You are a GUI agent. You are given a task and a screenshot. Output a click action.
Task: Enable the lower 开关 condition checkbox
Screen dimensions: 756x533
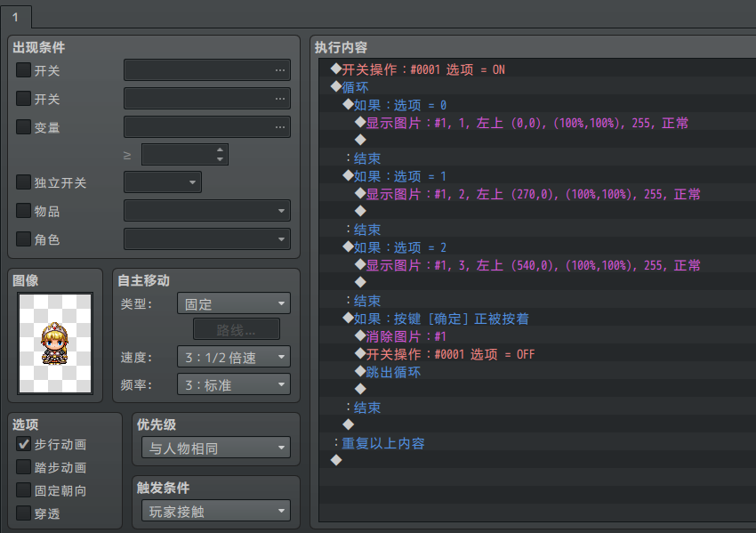pyautogui.click(x=23, y=99)
